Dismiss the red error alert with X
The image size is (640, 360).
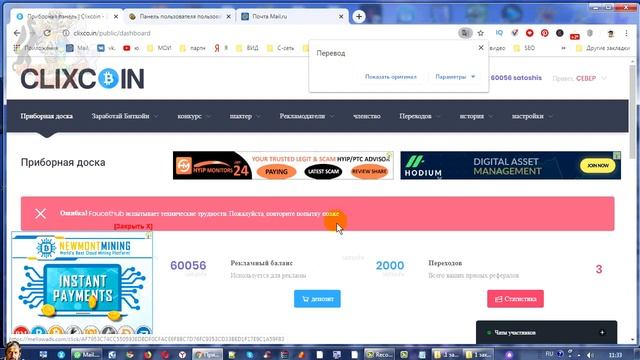coord(40,213)
